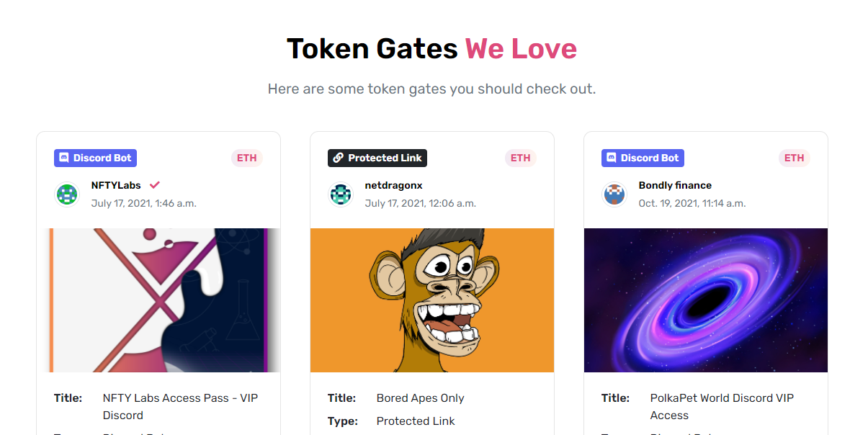Select the Bored Apes Only title text

tap(420, 398)
